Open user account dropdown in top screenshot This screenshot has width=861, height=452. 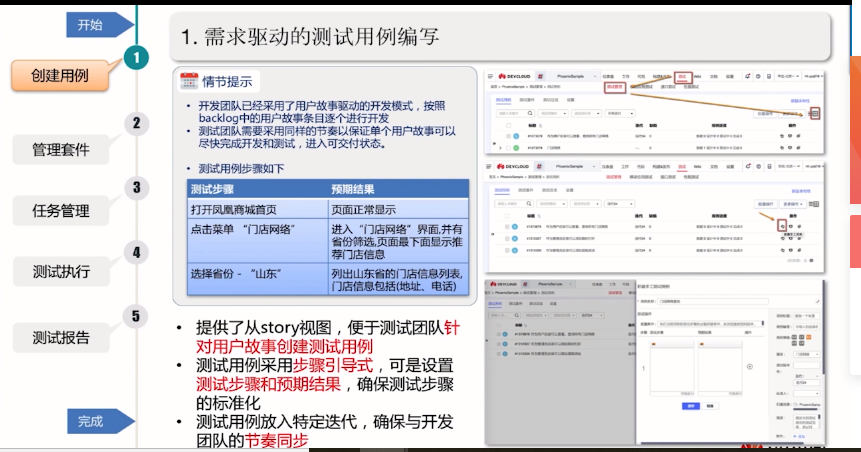click(813, 76)
